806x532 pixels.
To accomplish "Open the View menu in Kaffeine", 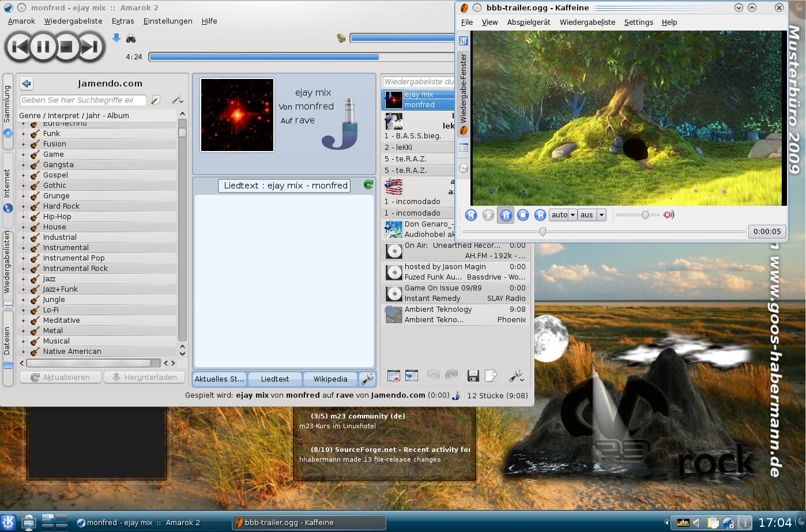I will tap(489, 22).
